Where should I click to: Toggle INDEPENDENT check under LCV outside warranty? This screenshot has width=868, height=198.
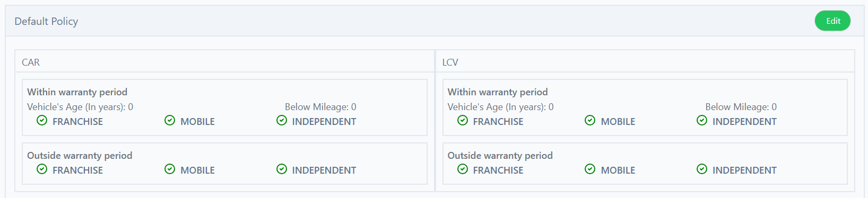click(702, 169)
